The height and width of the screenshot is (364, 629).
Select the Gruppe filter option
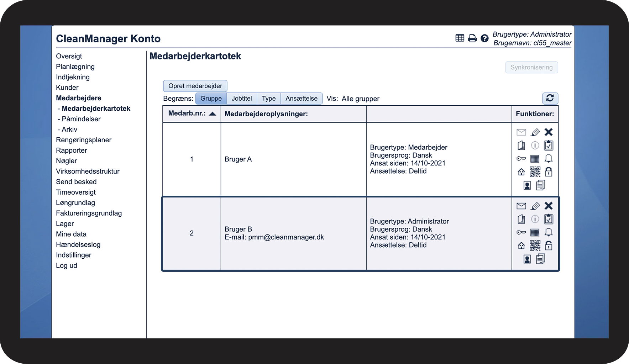[x=211, y=99]
